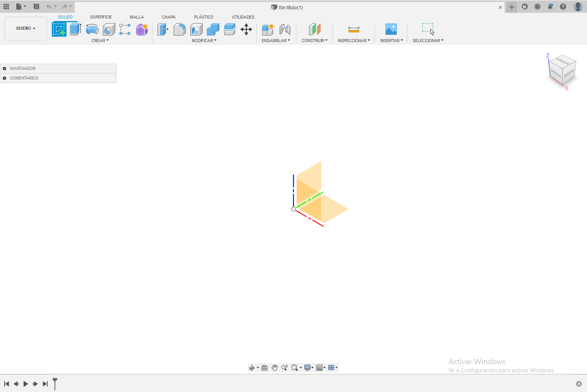Image resolution: width=587 pixels, height=392 pixels.
Task: Select the Joint tool
Action: point(285,29)
